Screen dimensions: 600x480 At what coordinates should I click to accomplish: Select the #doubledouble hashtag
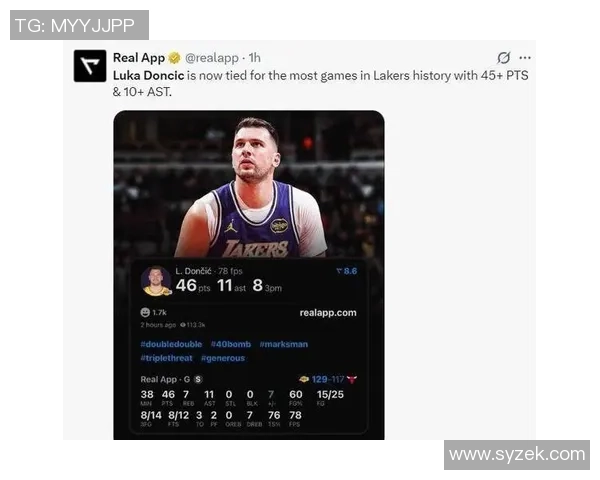pyautogui.click(x=171, y=344)
